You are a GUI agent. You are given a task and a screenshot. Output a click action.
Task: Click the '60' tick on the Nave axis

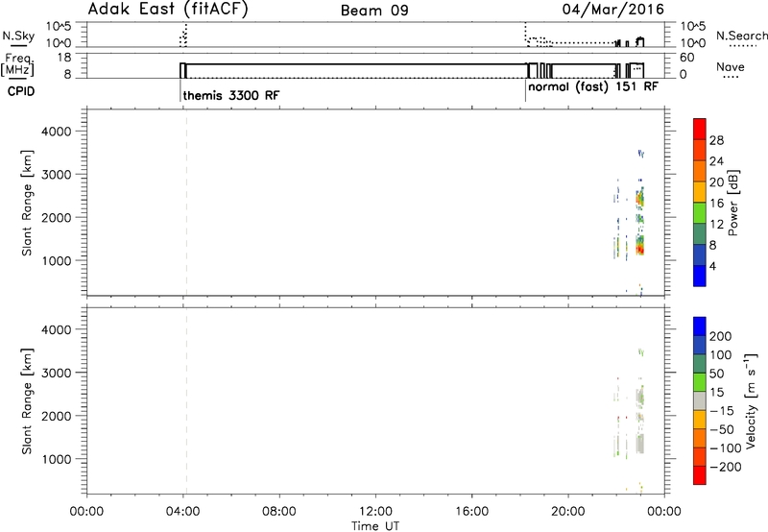click(x=687, y=58)
